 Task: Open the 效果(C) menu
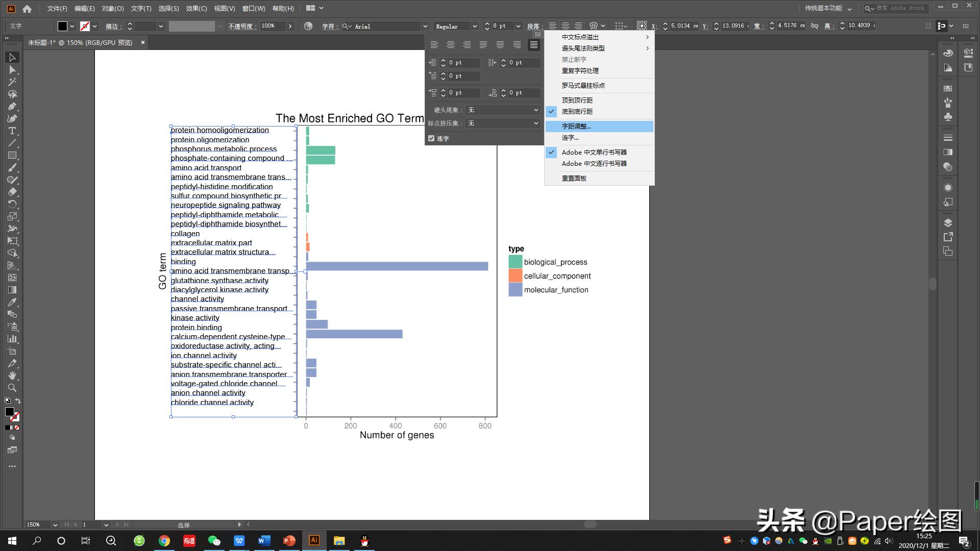196,8
